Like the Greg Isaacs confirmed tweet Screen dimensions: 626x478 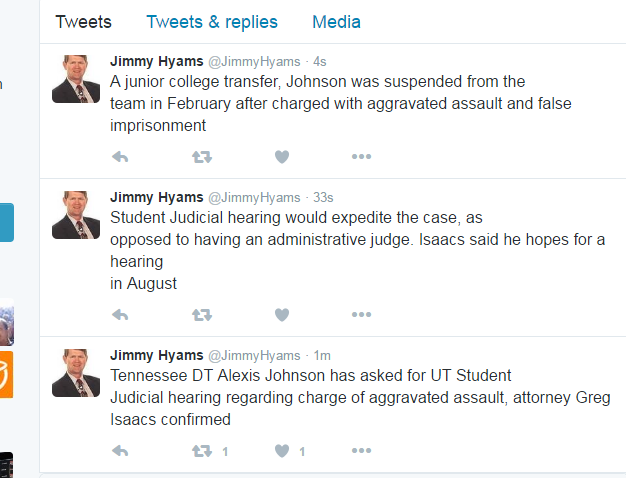pos(282,451)
